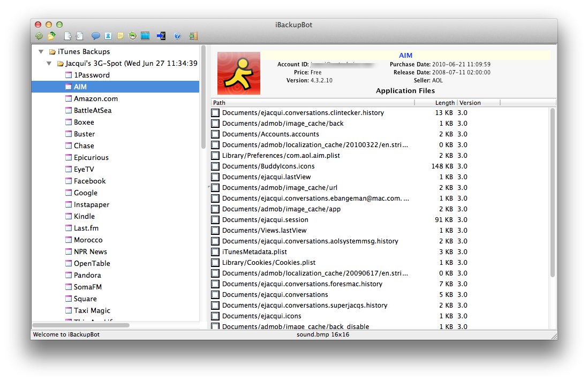Open contacts via the person card icon
The image size is (588, 382).
click(x=108, y=36)
